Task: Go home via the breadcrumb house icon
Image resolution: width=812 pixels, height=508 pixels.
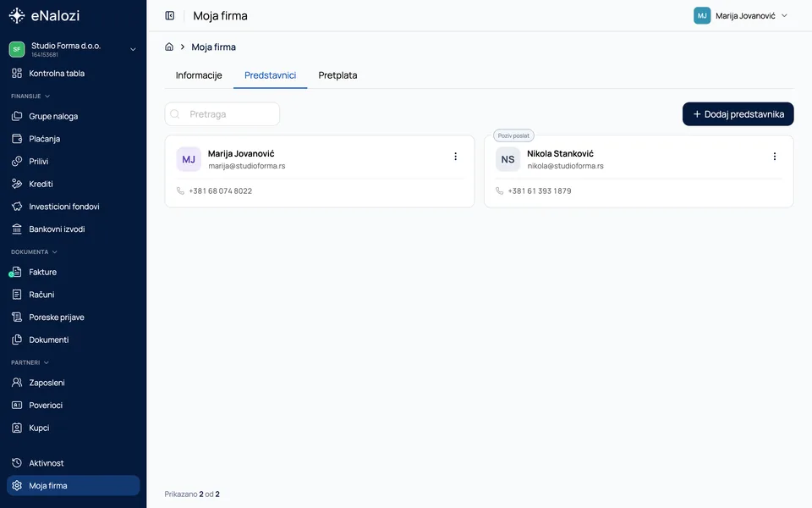Action: [x=169, y=47]
